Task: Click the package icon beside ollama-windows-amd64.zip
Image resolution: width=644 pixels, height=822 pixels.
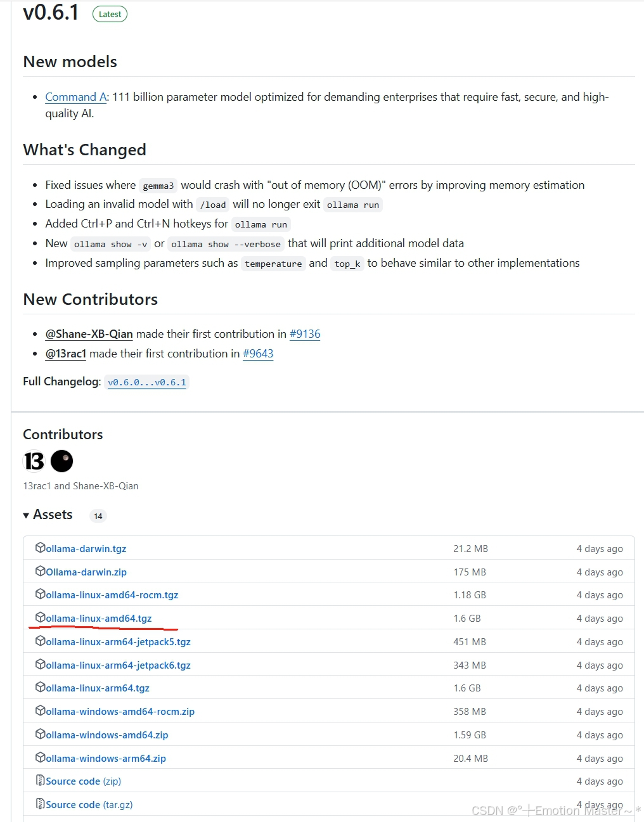Action: point(41,735)
